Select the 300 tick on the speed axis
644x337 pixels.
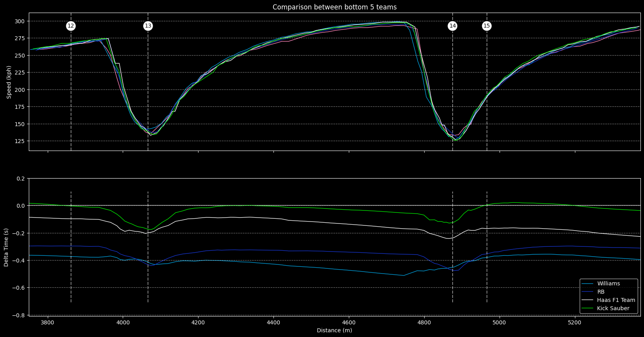click(x=20, y=21)
